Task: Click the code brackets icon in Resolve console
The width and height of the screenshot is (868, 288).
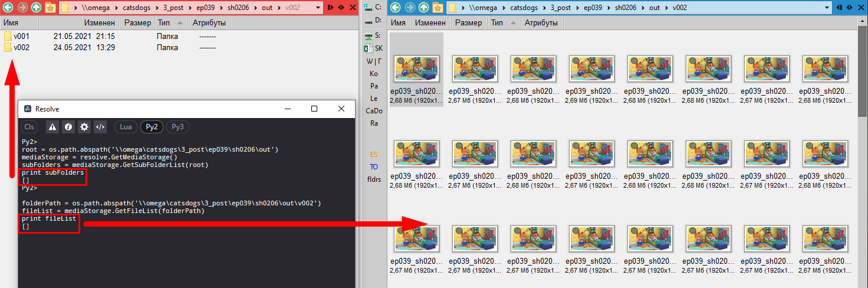Action: [100, 127]
